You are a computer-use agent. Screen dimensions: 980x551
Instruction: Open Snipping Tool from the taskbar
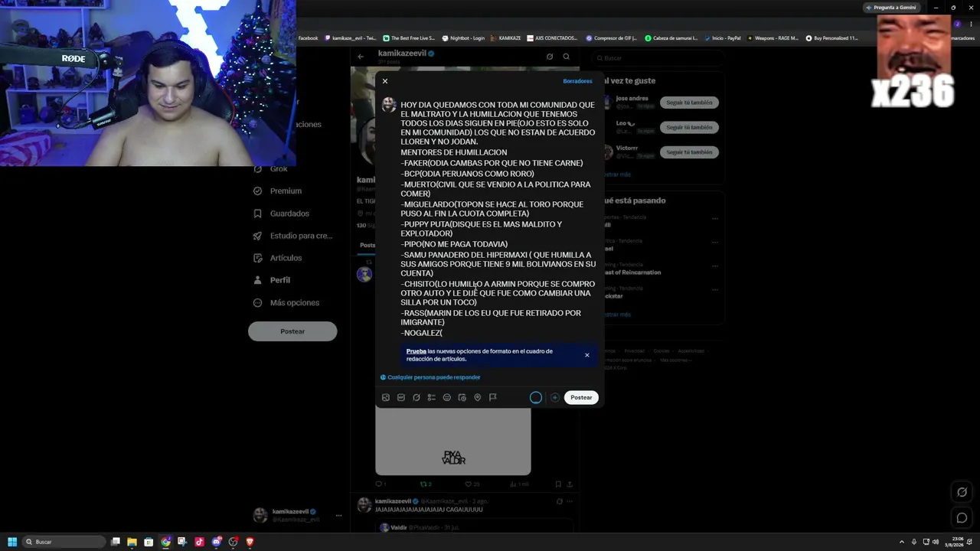click(182, 542)
